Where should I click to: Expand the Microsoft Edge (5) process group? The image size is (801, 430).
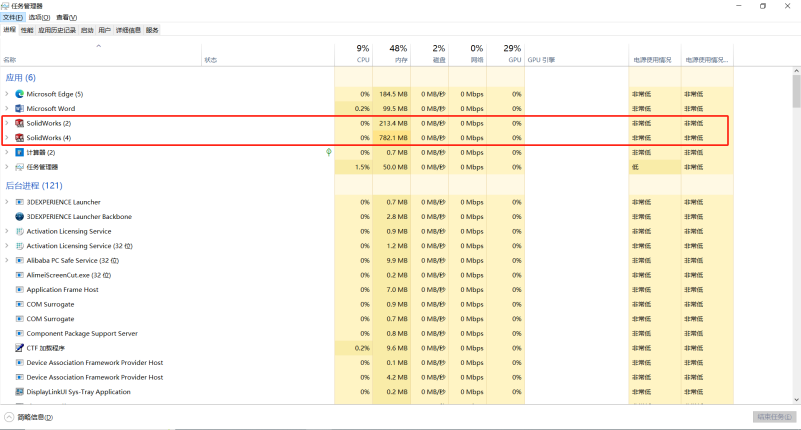pyautogui.click(x=7, y=94)
